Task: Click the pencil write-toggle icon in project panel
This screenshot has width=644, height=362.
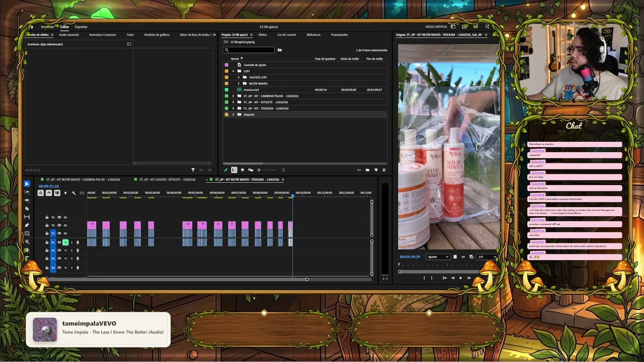Action: pyautogui.click(x=226, y=170)
